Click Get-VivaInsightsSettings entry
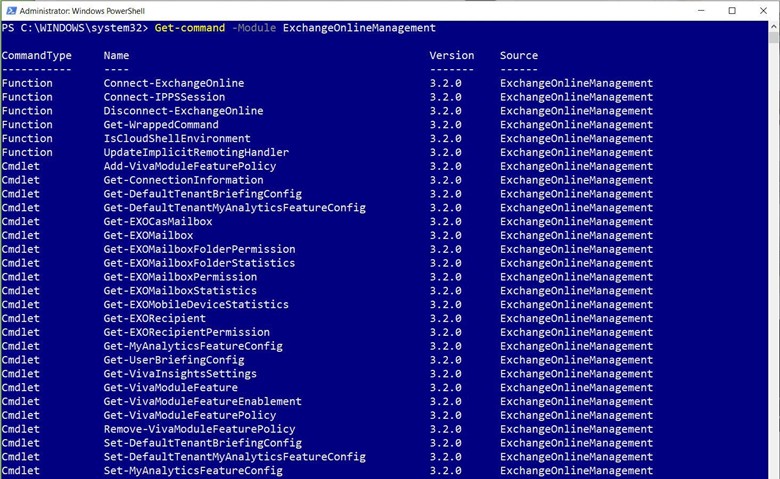This screenshot has width=780, height=479. click(x=180, y=374)
